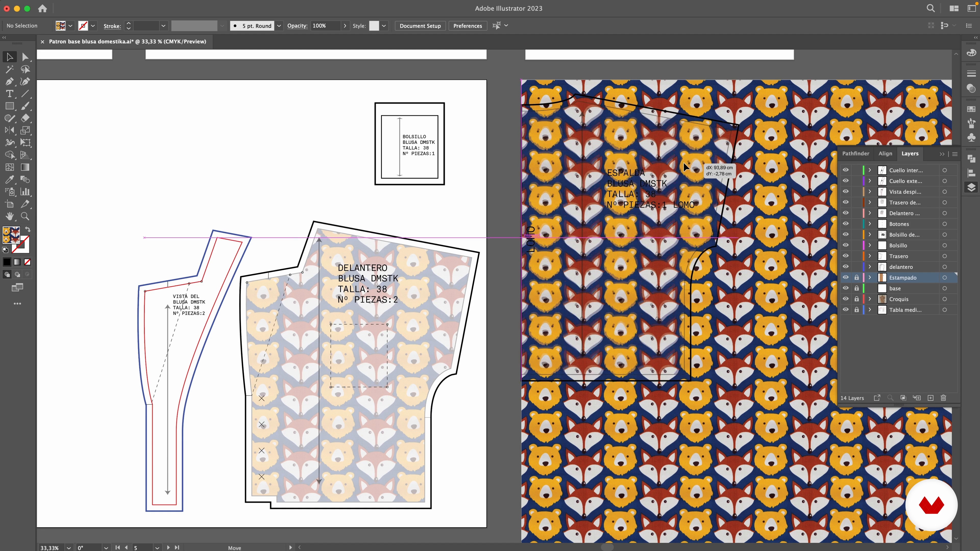Click the Opacity 100% input field
The height and width of the screenshot is (551, 980).
pyautogui.click(x=326, y=26)
